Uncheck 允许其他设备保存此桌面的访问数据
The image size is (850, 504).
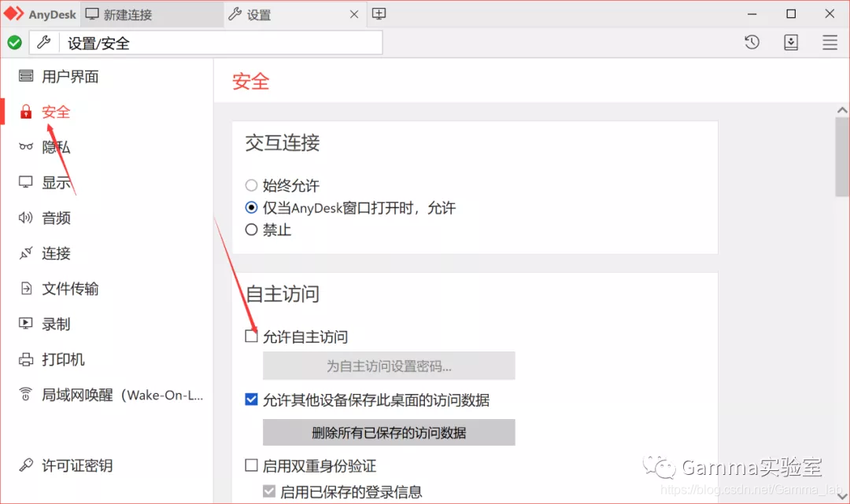coord(251,399)
